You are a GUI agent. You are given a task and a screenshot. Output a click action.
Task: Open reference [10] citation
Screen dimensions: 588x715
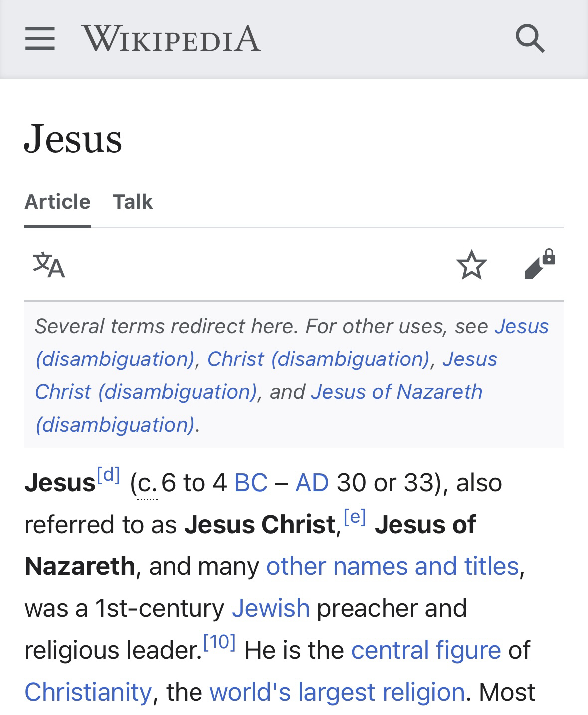[x=219, y=642]
